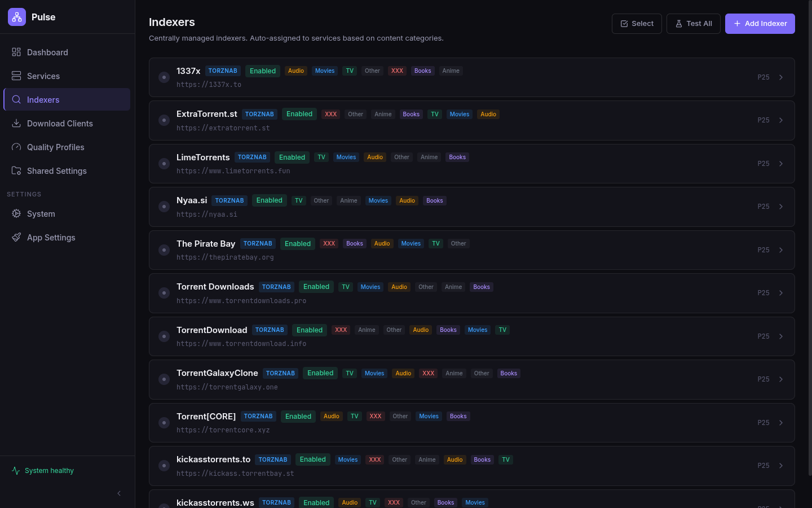This screenshot has height=508, width=812.
Task: Click the Enabled badge on ExtraTorrent.st
Action: pyautogui.click(x=299, y=114)
